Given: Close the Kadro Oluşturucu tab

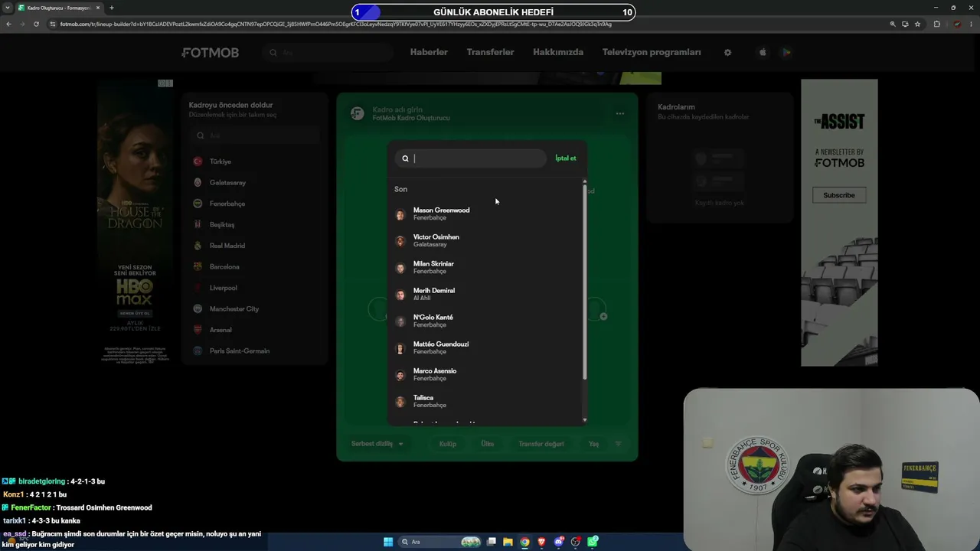Looking at the screenshot, I should 98,8.
